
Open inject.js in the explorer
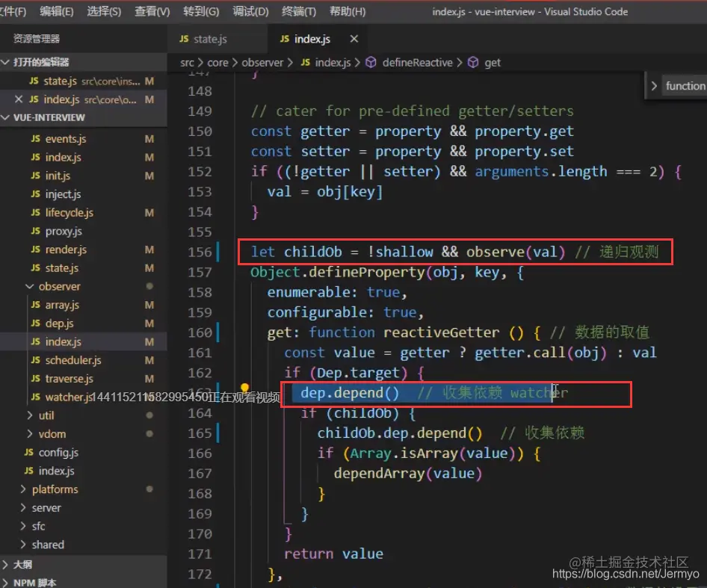[84, 194]
